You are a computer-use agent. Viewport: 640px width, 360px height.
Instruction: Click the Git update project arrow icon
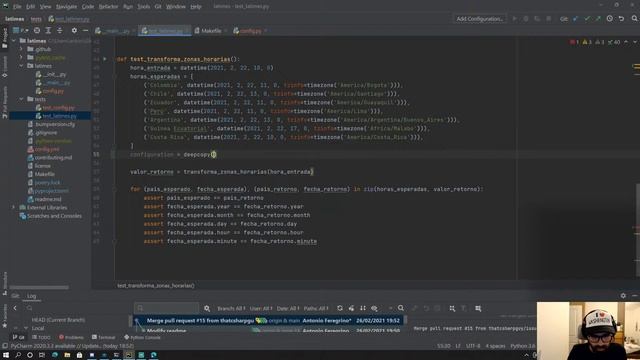(576, 19)
